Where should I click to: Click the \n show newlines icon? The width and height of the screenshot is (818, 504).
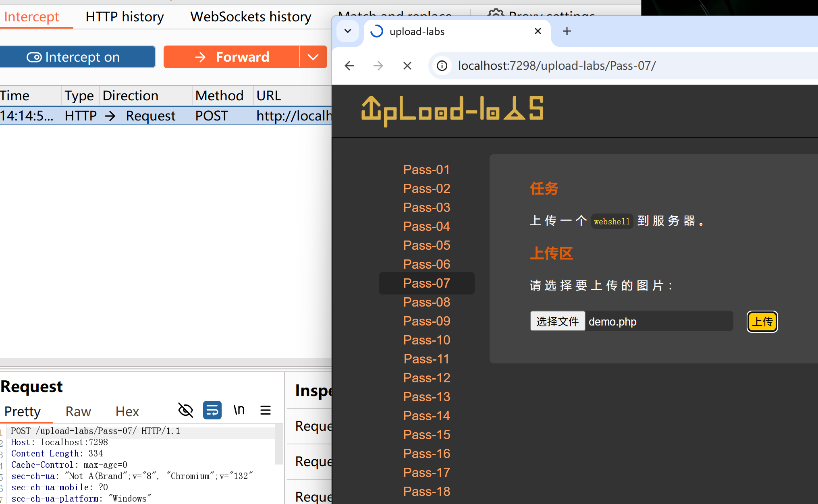(x=239, y=410)
